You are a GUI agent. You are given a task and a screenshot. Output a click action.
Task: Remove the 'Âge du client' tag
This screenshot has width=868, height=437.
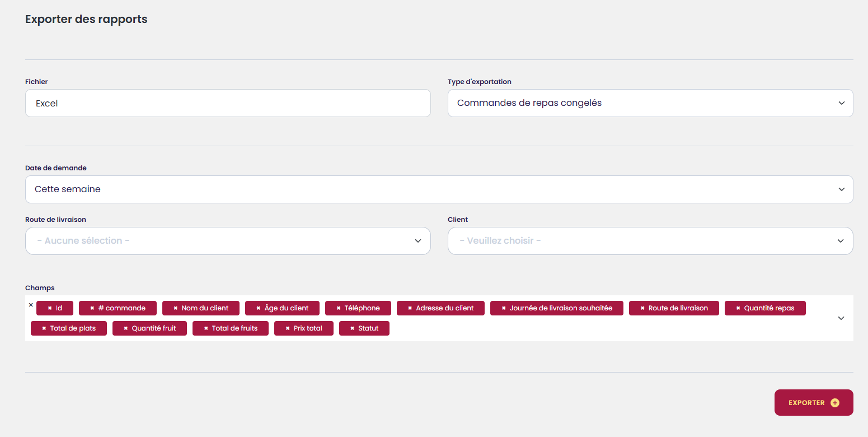[259, 308]
